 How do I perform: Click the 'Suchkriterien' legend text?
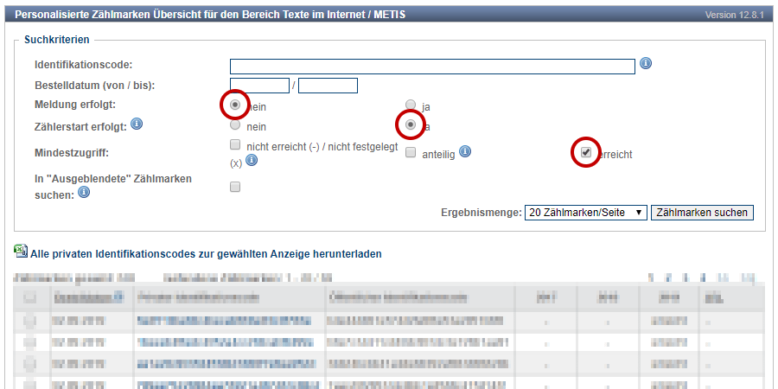57,39
